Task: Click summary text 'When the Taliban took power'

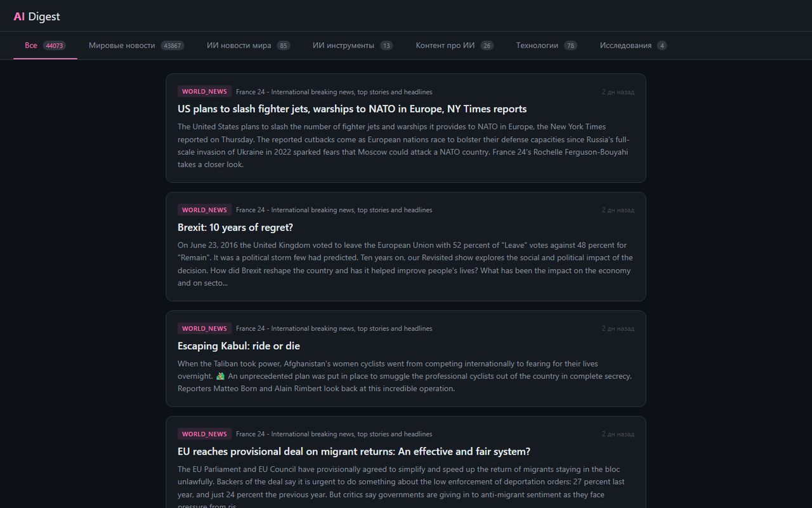Action: [405, 376]
